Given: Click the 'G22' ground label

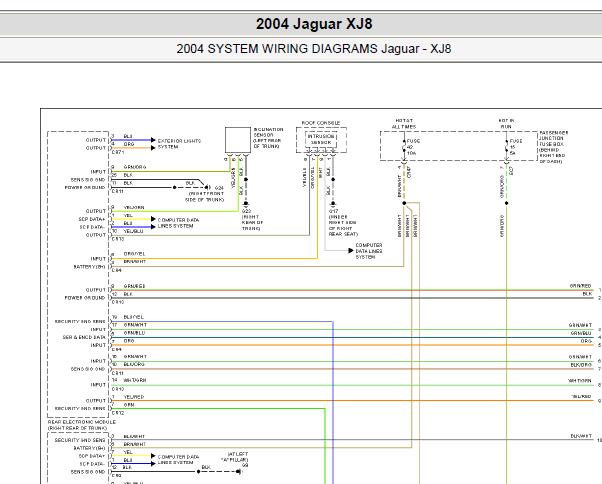Looking at the screenshot, I should click(x=246, y=211).
